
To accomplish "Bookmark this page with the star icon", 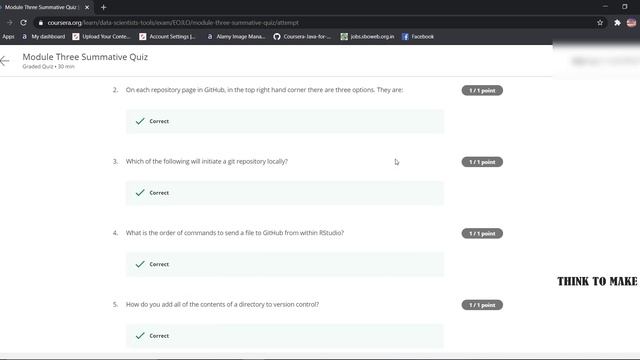I will pyautogui.click(x=600, y=23).
